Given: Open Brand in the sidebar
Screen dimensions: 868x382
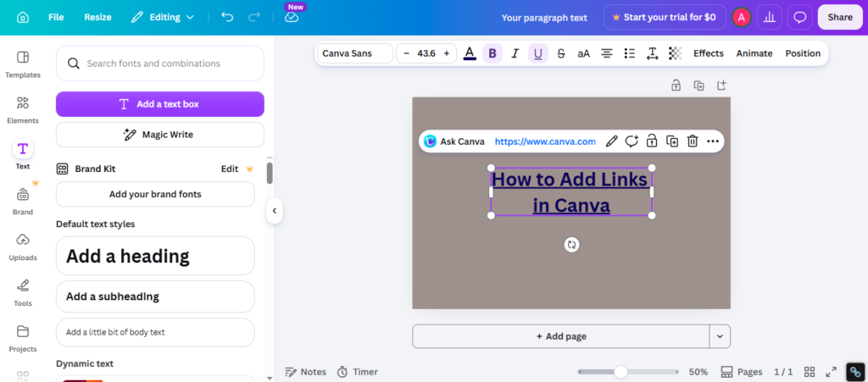Looking at the screenshot, I should click(x=23, y=202).
